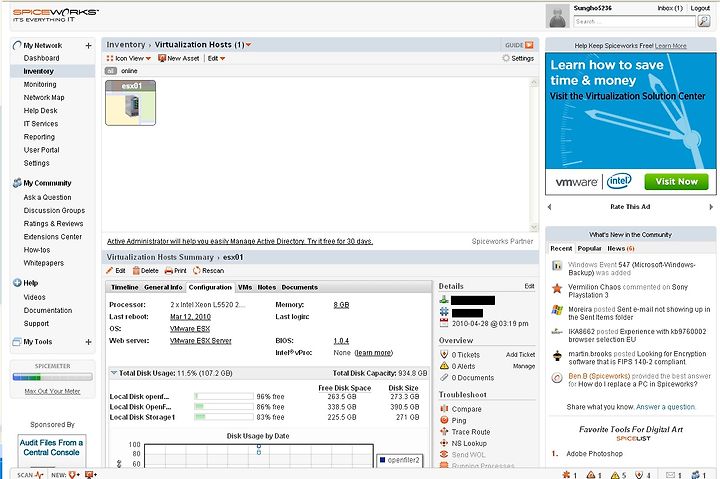The image size is (720, 479).
Task: Click the Help plus-circle icon
Action: click(x=17, y=283)
